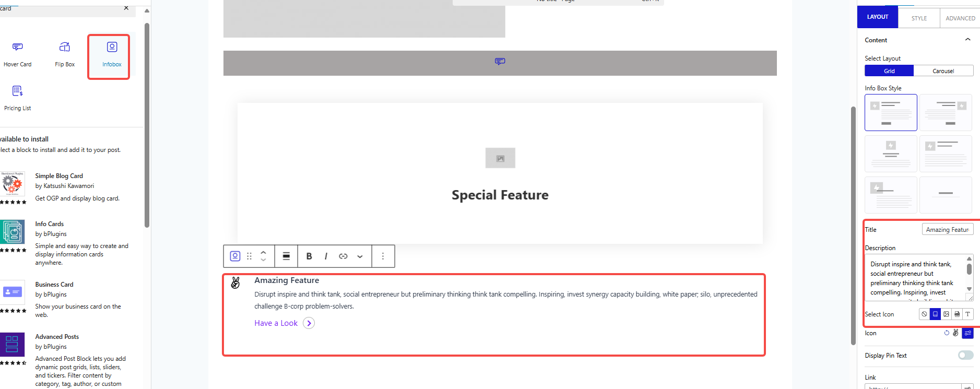Switch to the Style tab

[x=919, y=18]
